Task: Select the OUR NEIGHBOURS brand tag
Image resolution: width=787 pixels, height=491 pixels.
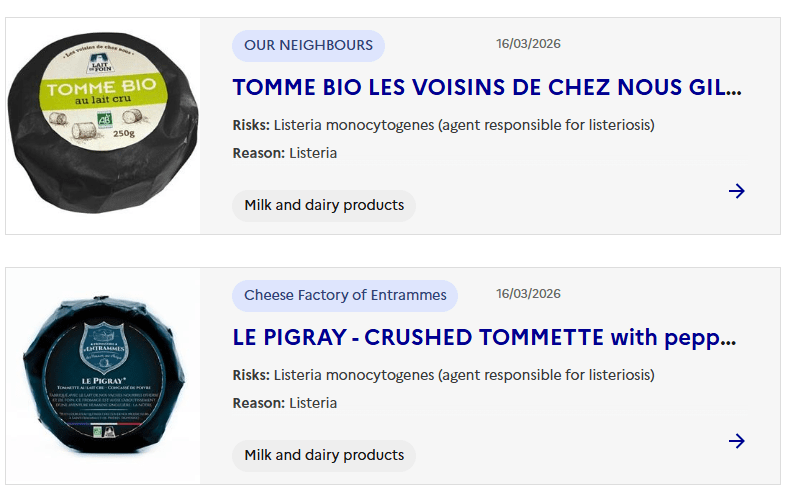Action: pyautogui.click(x=308, y=45)
